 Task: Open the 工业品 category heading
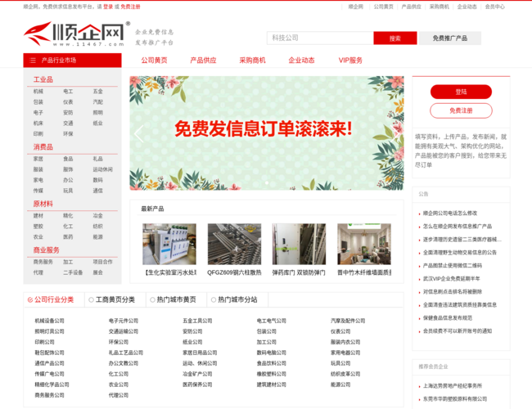pos(43,79)
